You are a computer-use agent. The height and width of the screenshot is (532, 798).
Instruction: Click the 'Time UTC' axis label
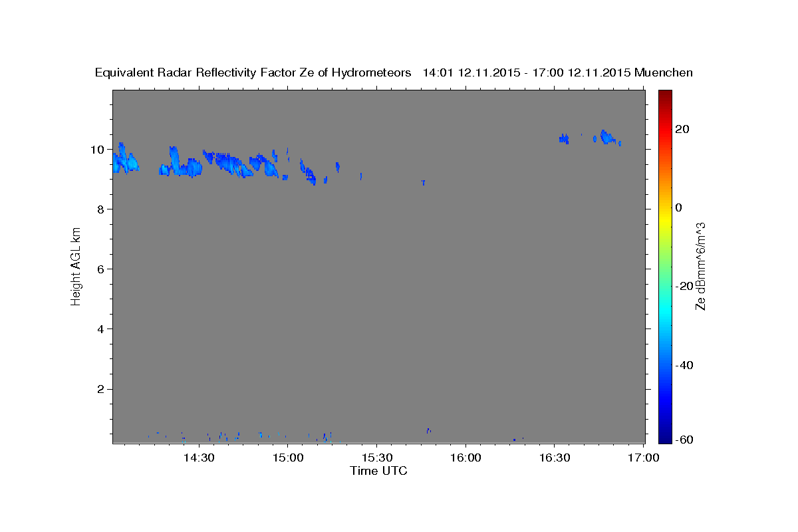(x=378, y=471)
